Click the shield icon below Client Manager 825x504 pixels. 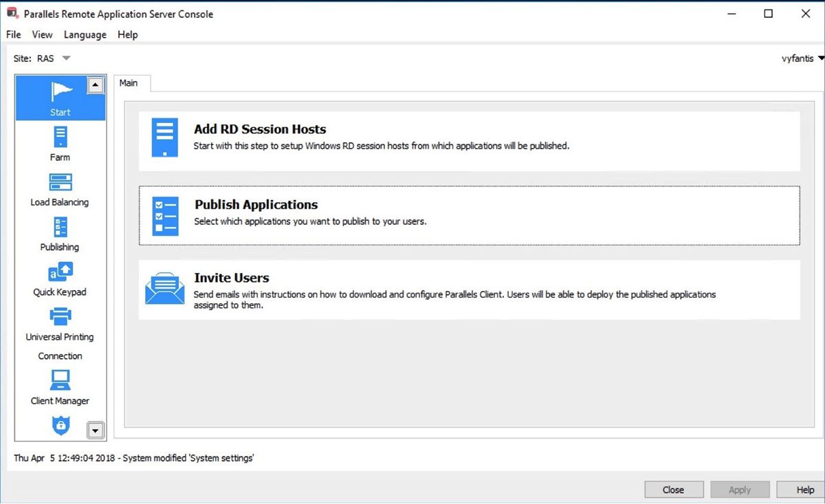60,425
